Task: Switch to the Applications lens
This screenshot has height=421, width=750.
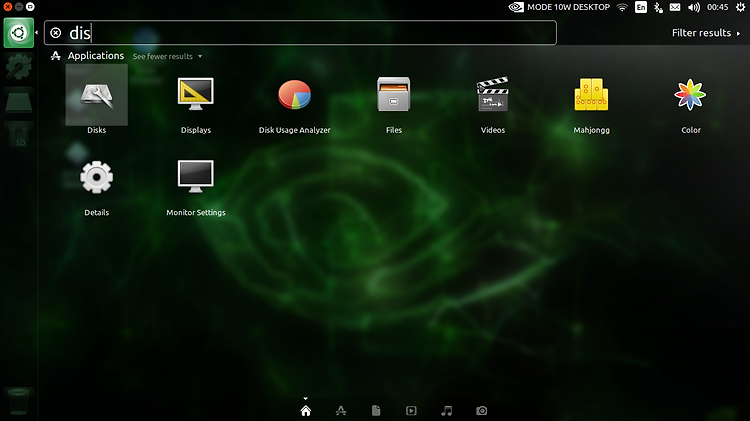Action: point(341,410)
